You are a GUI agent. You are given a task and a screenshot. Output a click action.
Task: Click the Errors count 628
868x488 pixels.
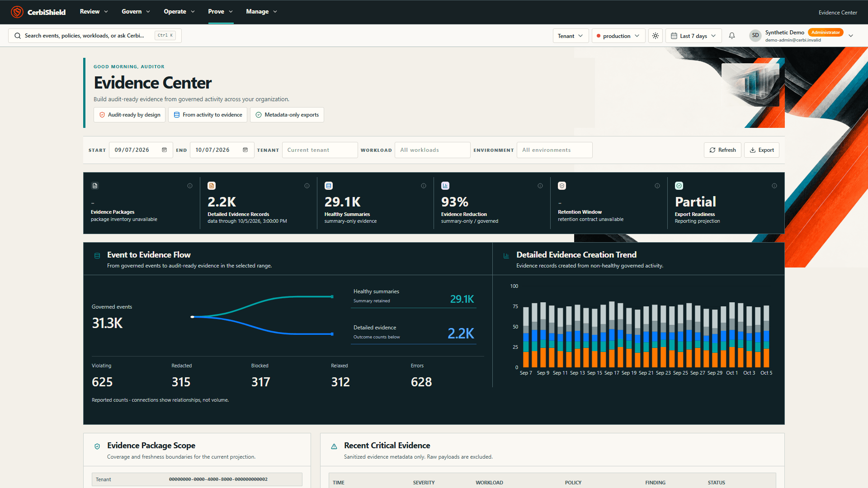tap(421, 382)
